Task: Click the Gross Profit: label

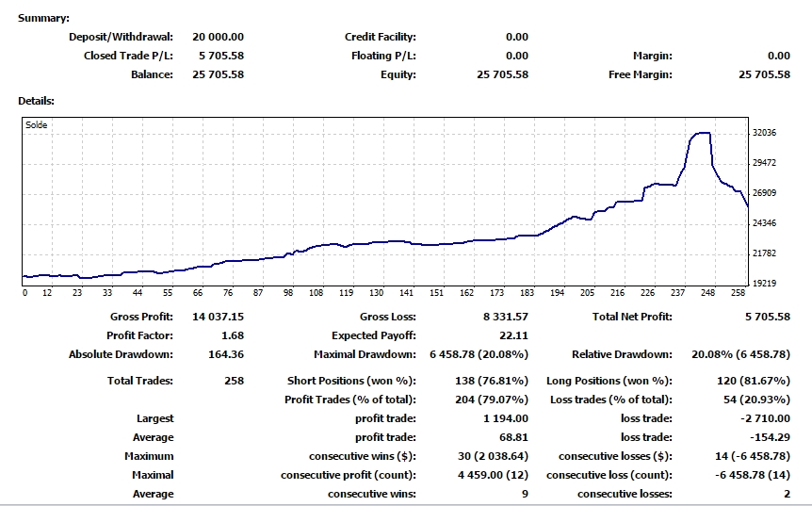Action: 141,317
